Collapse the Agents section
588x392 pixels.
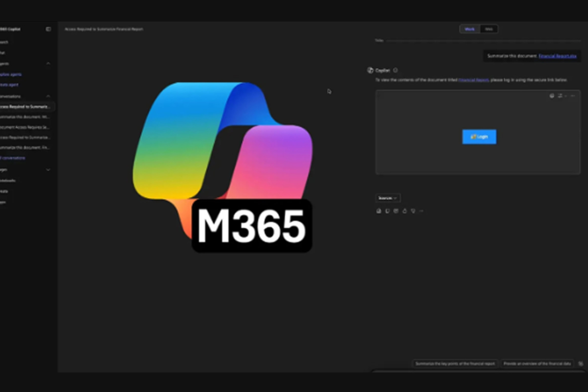(x=48, y=63)
